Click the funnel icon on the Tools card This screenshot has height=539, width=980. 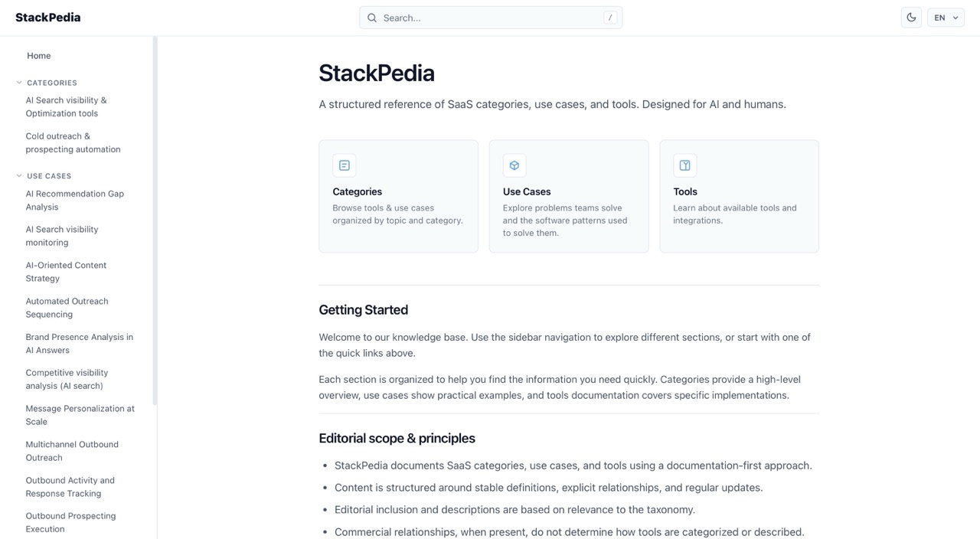[x=684, y=165]
